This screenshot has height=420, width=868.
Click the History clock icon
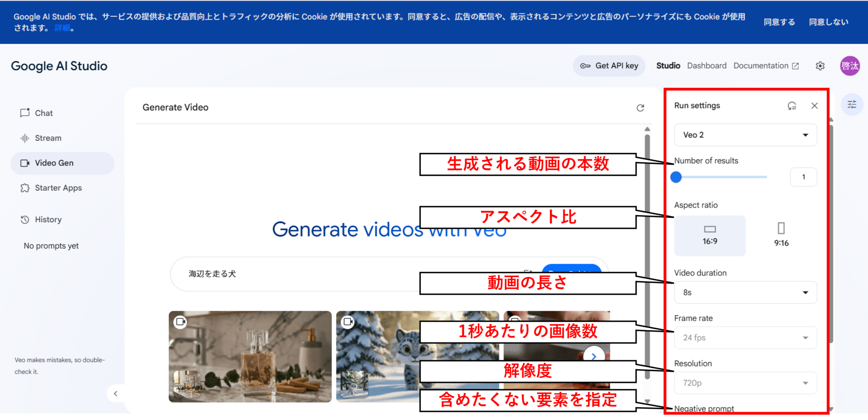coord(25,220)
